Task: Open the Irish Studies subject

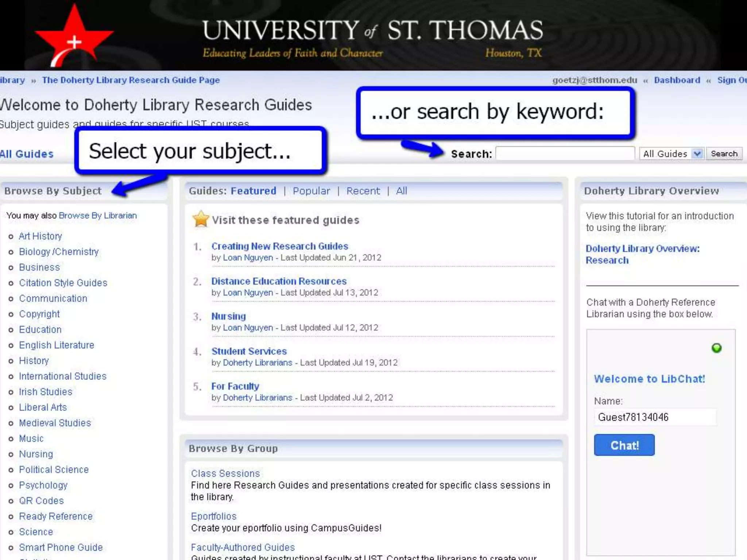Action: [x=46, y=392]
